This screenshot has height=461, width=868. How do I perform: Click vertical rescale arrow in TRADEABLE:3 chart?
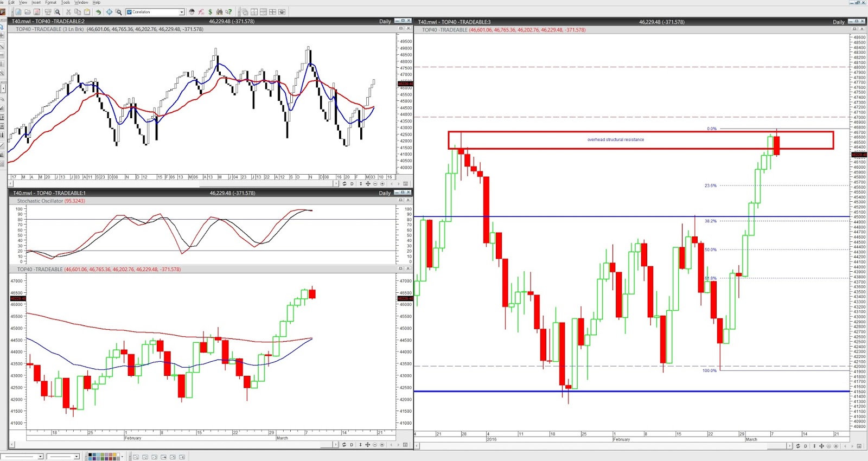coord(814,446)
